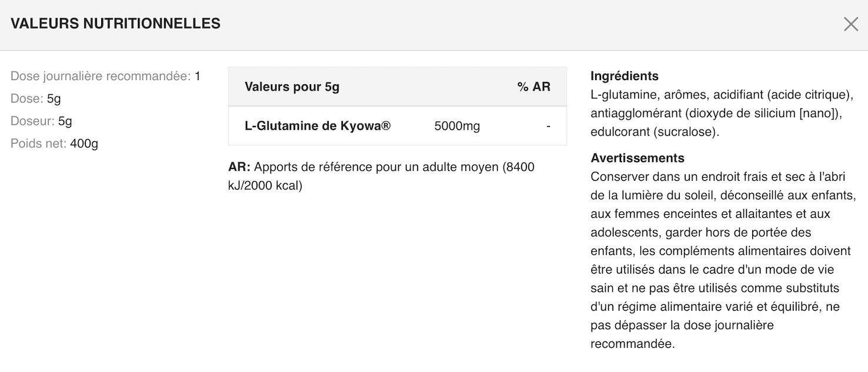Click the Avertissements heading
This screenshot has height=372, width=868.
pyautogui.click(x=637, y=158)
